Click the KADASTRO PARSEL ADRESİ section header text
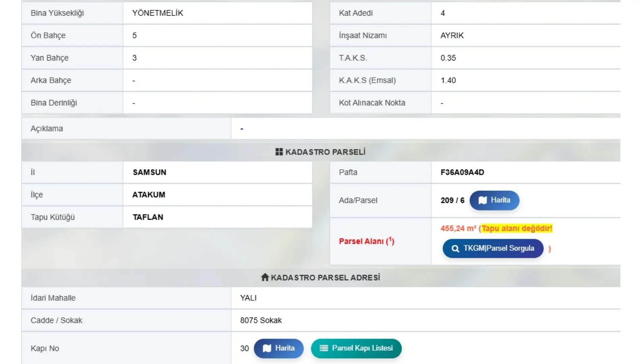This screenshot has width=642, height=364. 325,278
